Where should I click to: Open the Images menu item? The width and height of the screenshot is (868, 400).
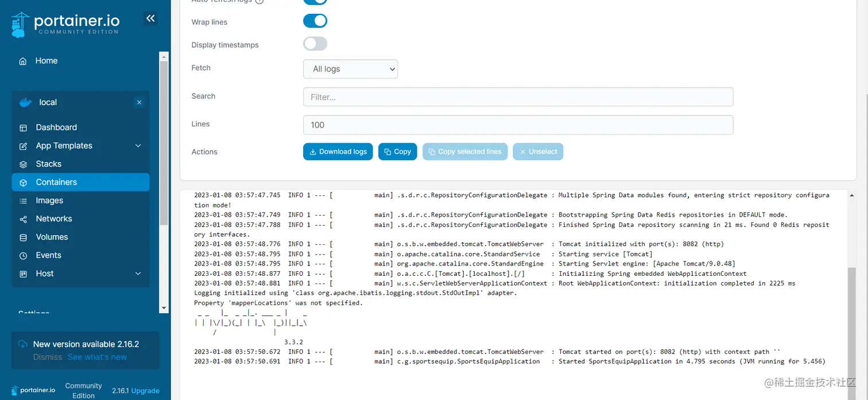(x=80, y=201)
